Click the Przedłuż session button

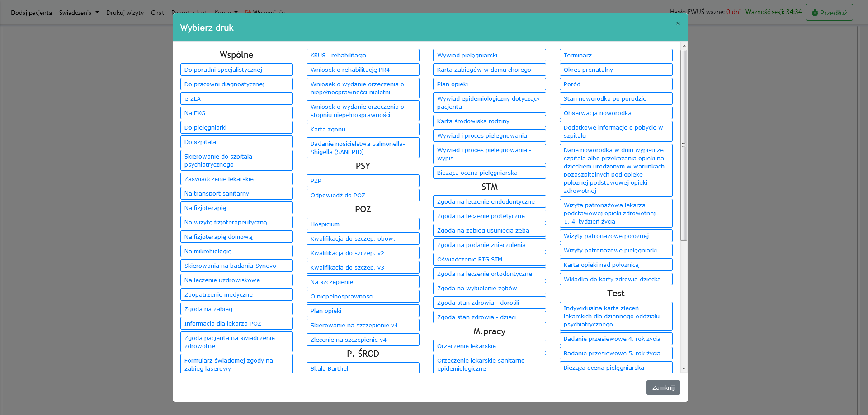[x=829, y=13]
